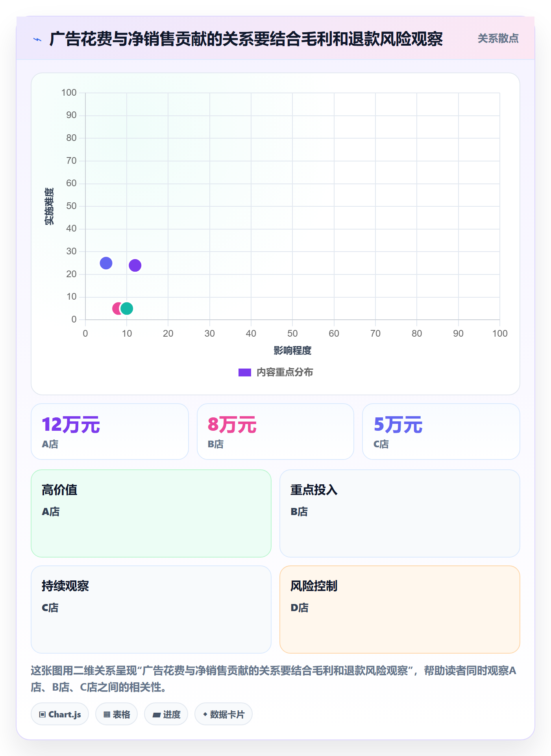Toggle the 内容重点分布 legend color box
Screen dimensions: 551x756
[244, 372]
